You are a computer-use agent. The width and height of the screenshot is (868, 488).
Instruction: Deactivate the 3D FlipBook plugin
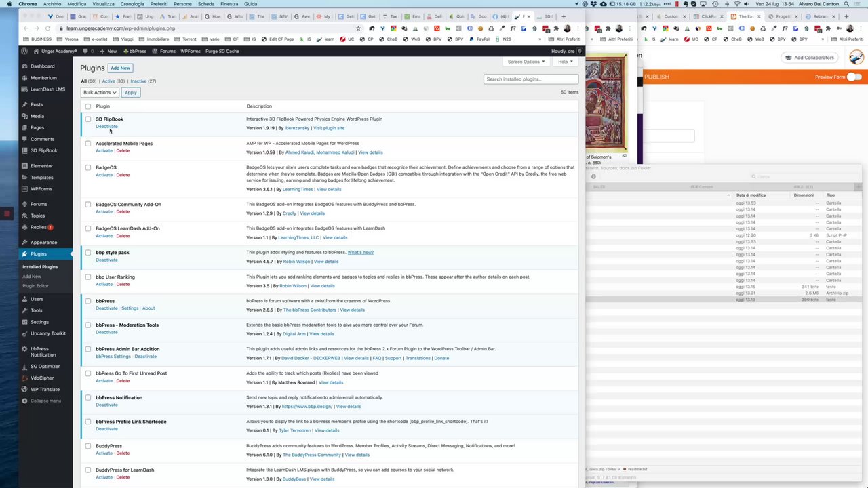pos(106,127)
